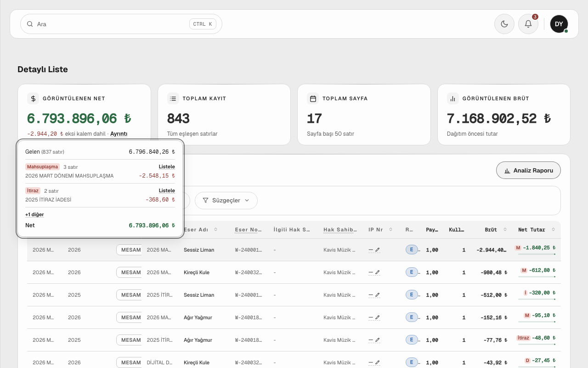Open notifications with the bell icon

[x=528, y=24]
